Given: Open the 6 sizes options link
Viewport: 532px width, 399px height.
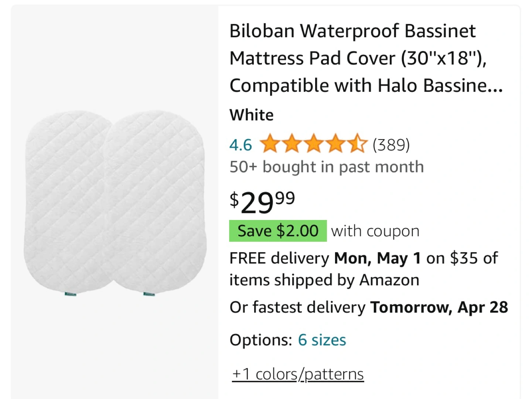Looking at the screenshot, I should [322, 340].
